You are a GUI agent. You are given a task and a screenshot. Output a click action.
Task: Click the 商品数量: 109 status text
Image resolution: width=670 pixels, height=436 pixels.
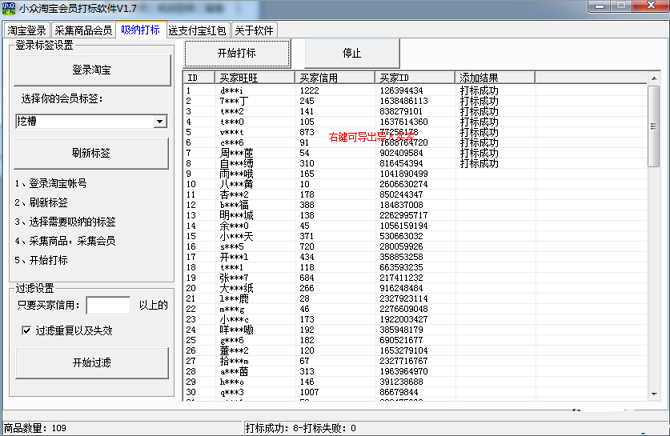35,428
